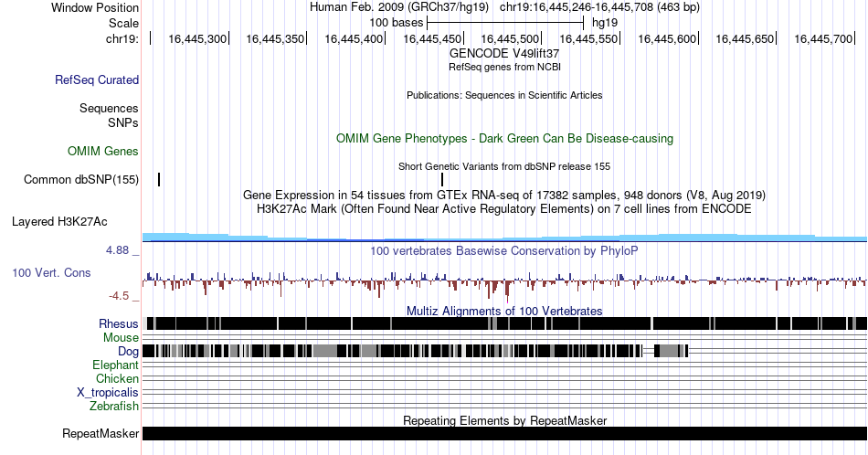Click Short Genetic Variants from dbSNP title

point(504,166)
